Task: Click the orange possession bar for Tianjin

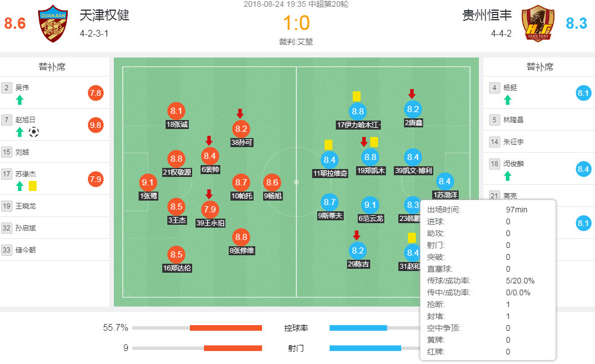Action: click(x=225, y=328)
